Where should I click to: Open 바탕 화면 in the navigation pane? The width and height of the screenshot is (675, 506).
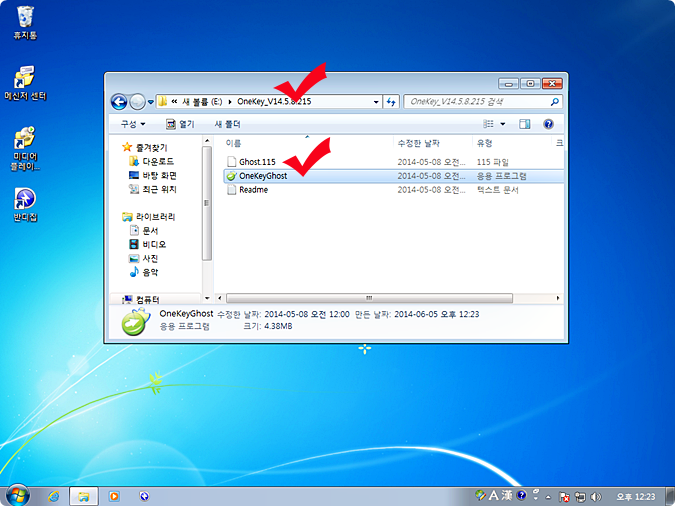click(153, 175)
